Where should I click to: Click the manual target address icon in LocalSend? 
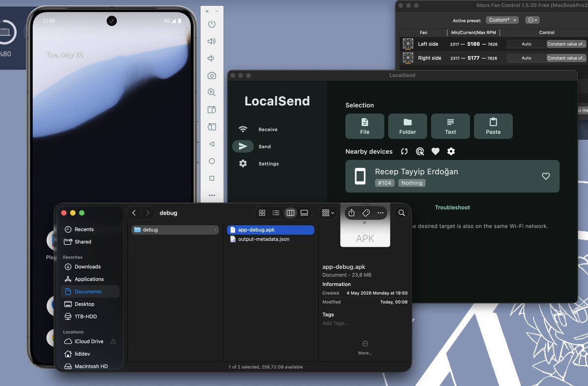coord(420,151)
